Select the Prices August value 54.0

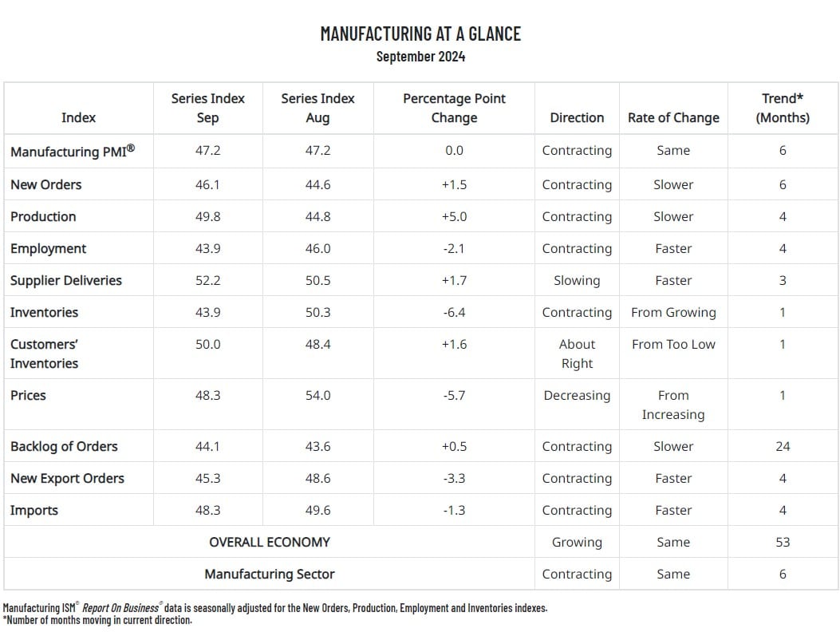click(317, 395)
